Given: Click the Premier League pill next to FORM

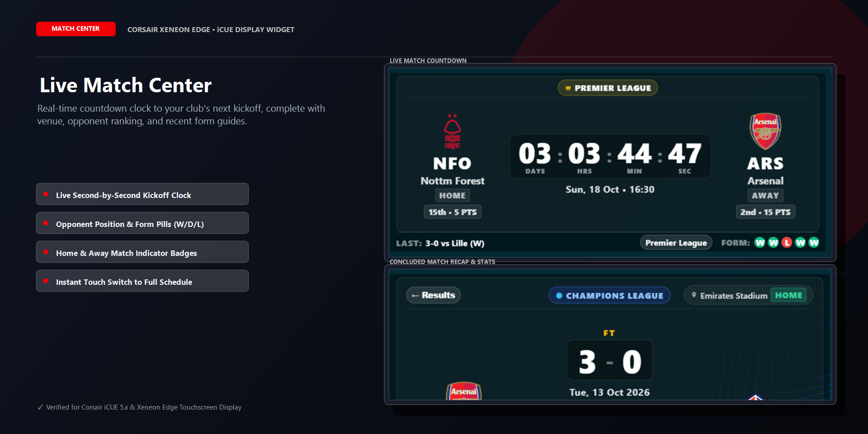Looking at the screenshot, I should click(x=676, y=243).
